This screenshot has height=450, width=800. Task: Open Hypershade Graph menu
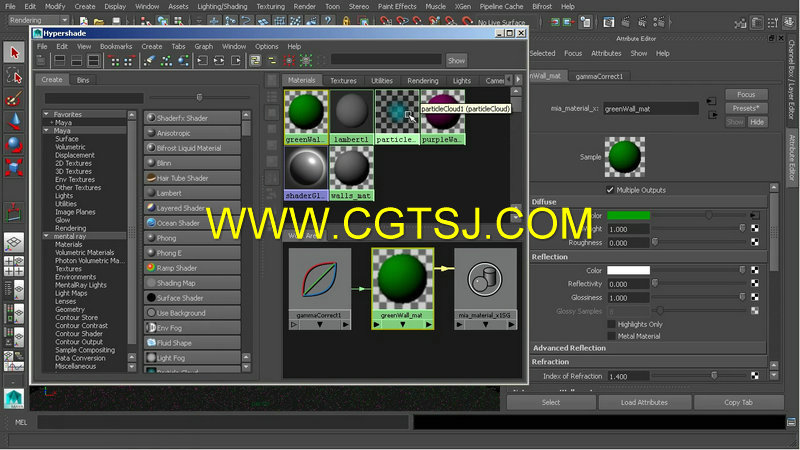[x=204, y=46]
